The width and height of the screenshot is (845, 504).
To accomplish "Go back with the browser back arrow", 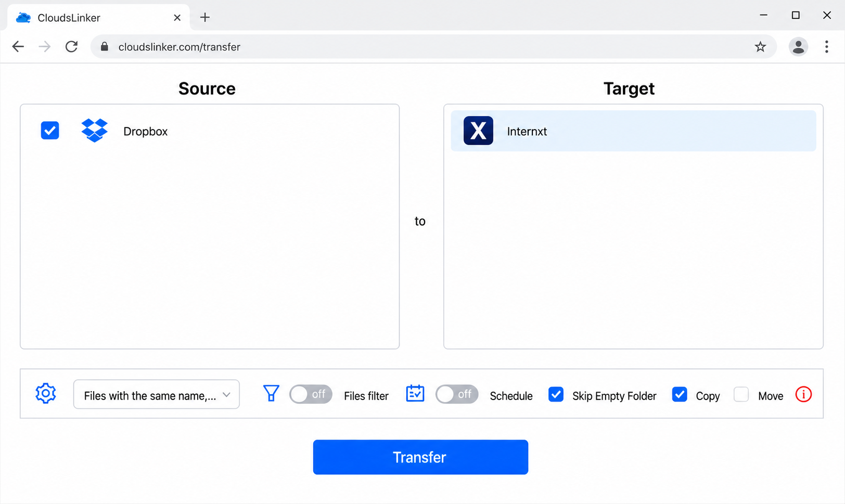I will [x=18, y=47].
